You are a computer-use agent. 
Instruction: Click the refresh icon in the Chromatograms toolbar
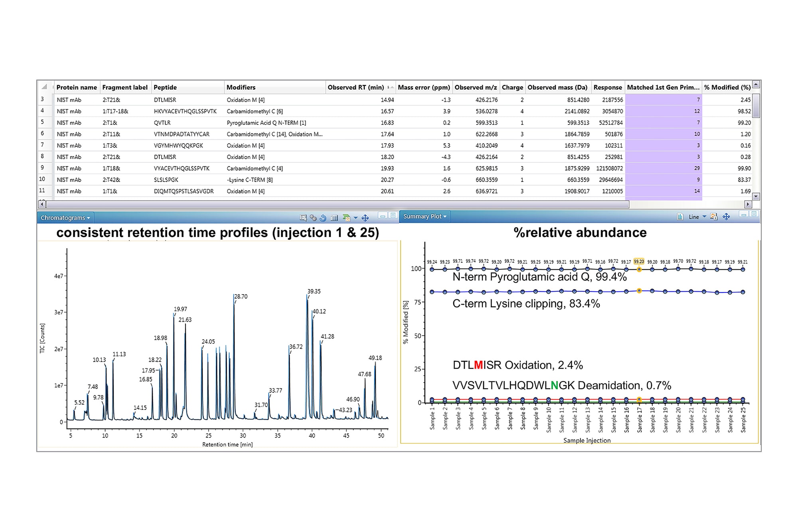coord(323,218)
